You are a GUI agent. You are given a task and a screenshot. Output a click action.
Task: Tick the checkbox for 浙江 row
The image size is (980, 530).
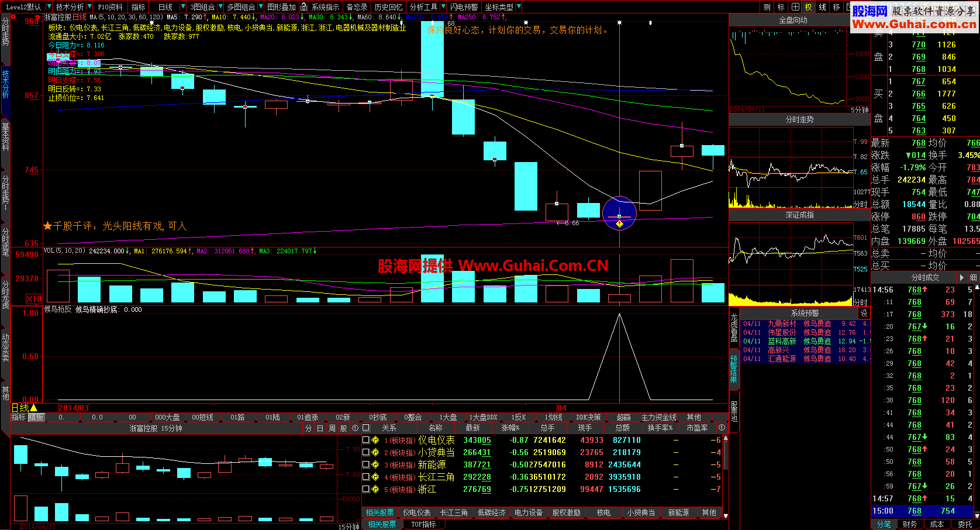pos(366,489)
